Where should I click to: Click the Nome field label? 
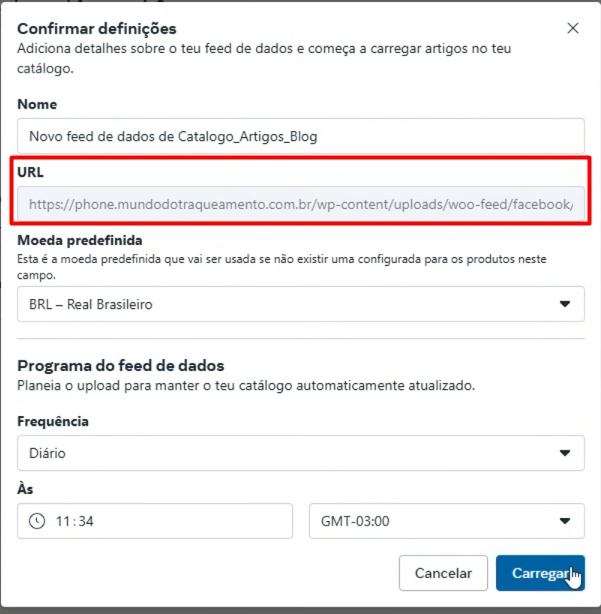(x=37, y=104)
